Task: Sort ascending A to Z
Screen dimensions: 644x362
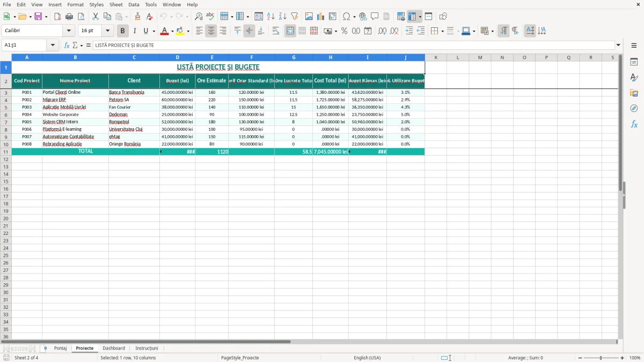Action: click(x=271, y=17)
